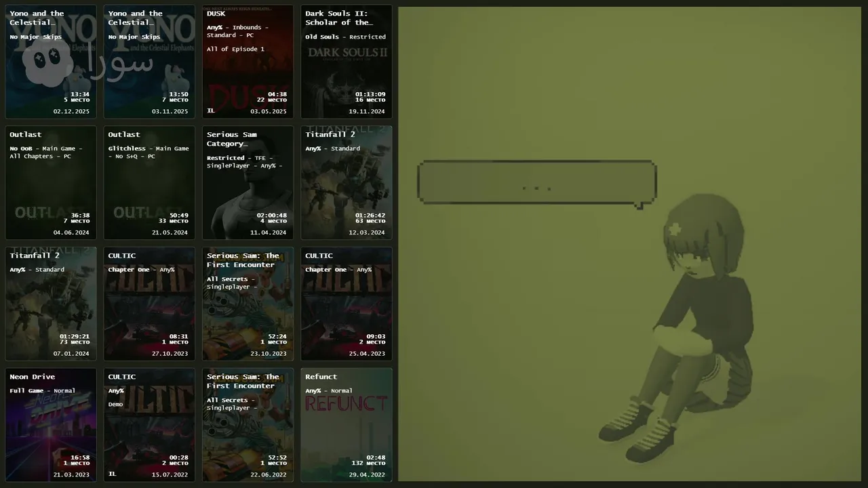Click the IL label on the CULTIC Demo card
The height and width of the screenshot is (488, 868).
pos(112,474)
